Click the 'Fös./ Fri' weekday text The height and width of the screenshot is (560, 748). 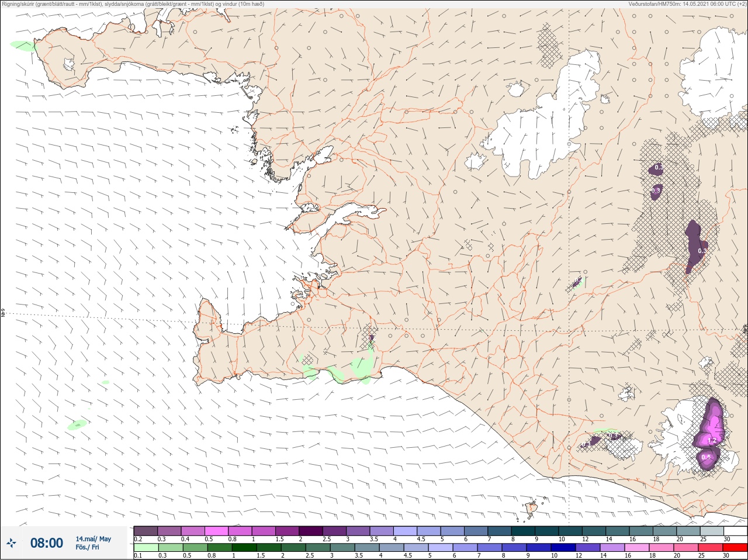point(87,548)
